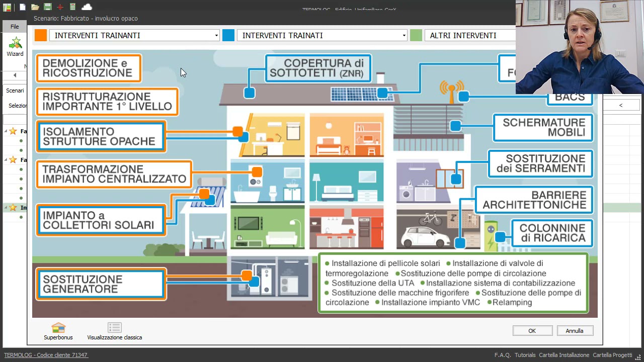The image size is (644, 362).
Task: Click the orange Trainanti color swatch
Action: pos(41,35)
